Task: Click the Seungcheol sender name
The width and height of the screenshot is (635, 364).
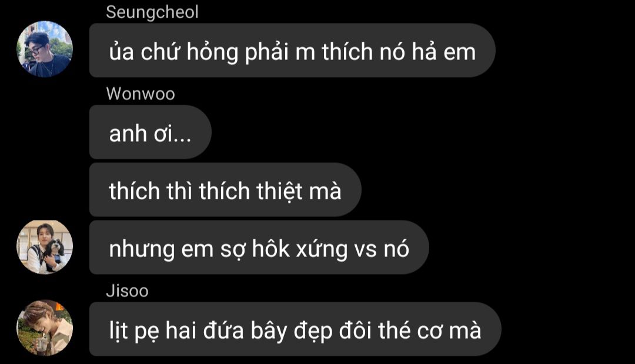Action: pos(152,12)
